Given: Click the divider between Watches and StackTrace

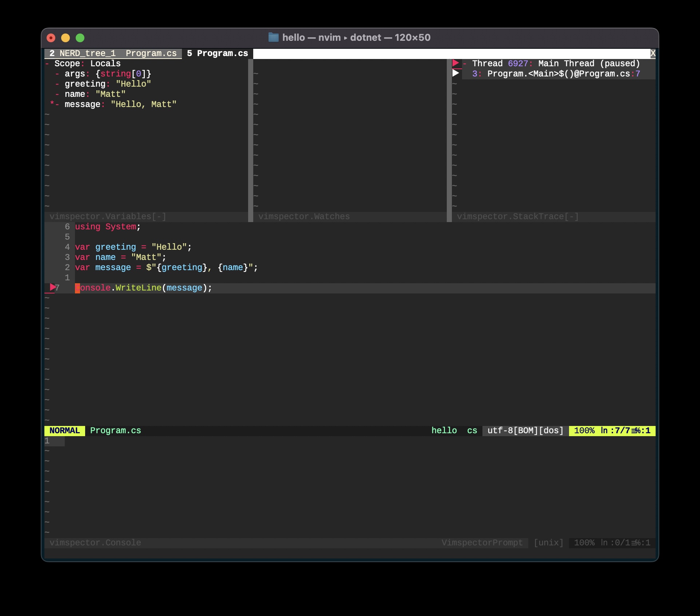Looking at the screenshot, I should click(x=449, y=141).
